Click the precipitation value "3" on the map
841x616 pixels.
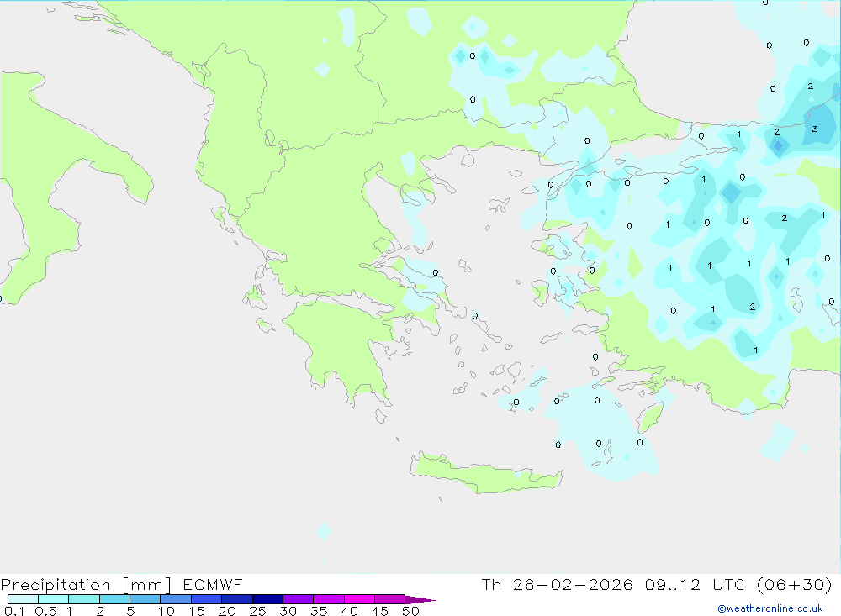click(x=815, y=129)
